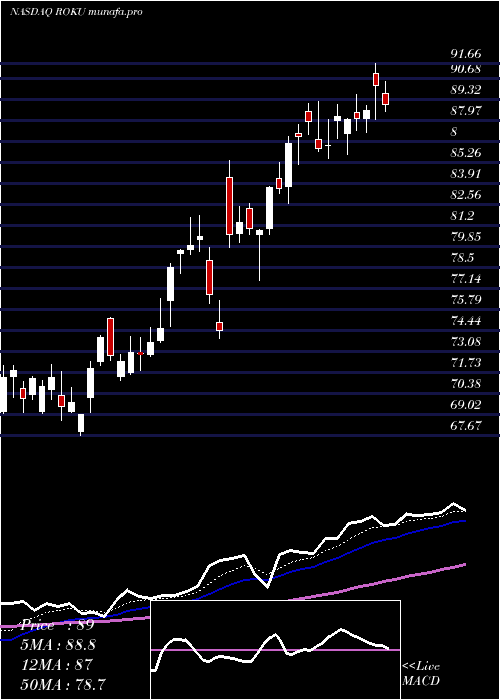Click the 90.68 price level label
Image resolution: width=500 pixels, height=700 pixels.
[466, 69]
